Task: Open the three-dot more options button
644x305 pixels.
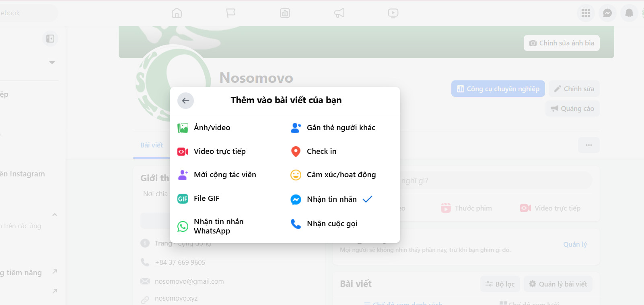Action: pos(589,145)
